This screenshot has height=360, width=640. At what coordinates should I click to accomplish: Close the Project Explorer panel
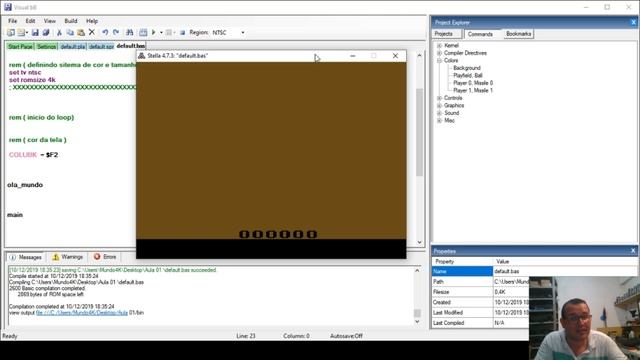click(633, 22)
